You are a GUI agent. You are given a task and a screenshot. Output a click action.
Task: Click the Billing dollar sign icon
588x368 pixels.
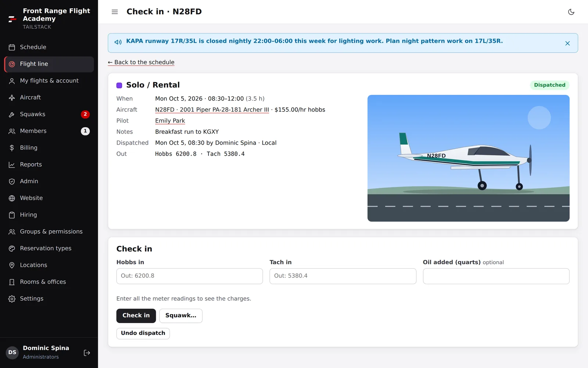12,148
